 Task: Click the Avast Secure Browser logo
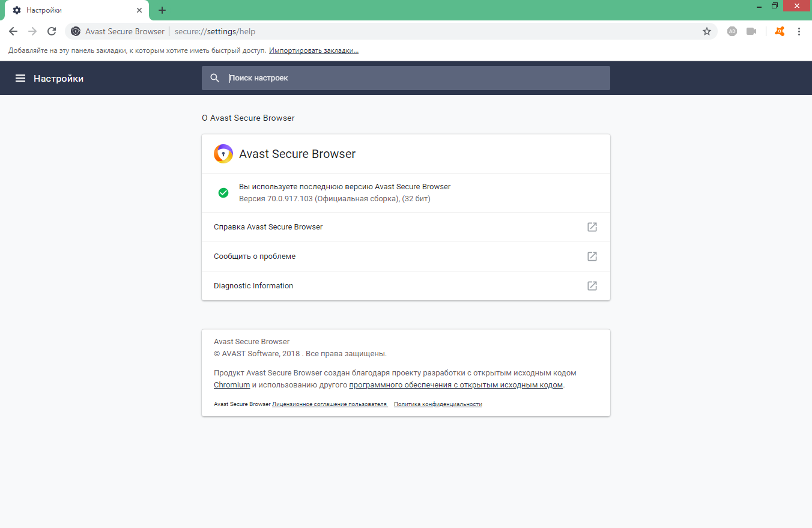(x=223, y=154)
